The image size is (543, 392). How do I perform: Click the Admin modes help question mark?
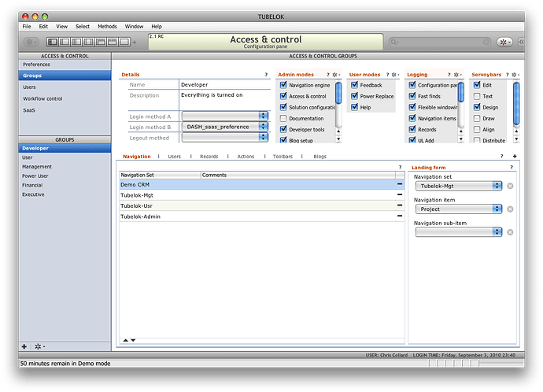point(328,75)
